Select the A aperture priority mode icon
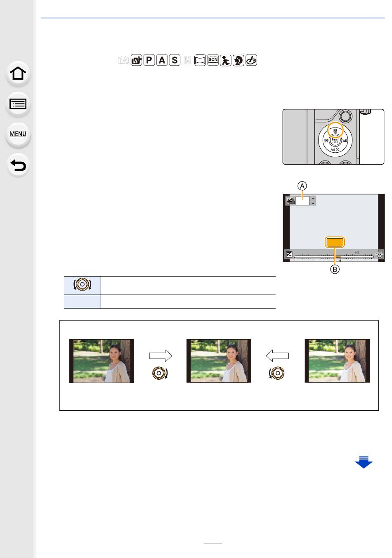This screenshot has height=558, width=392. click(x=162, y=60)
